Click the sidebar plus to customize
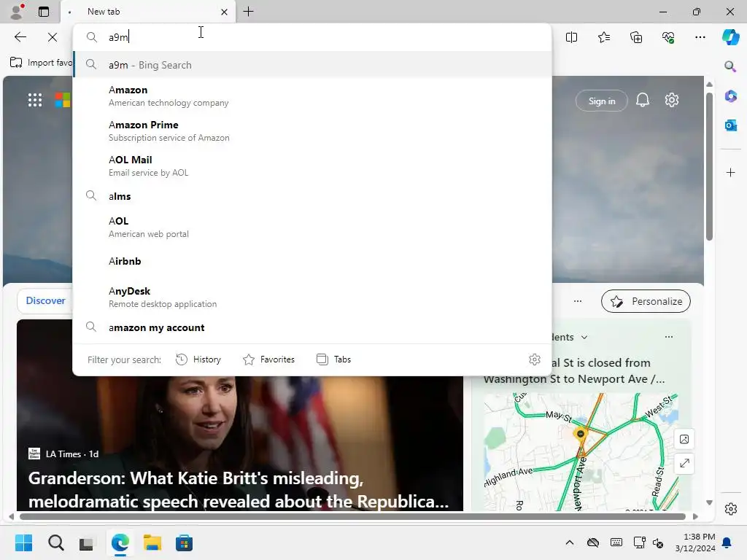The width and height of the screenshot is (747, 560). (730, 172)
